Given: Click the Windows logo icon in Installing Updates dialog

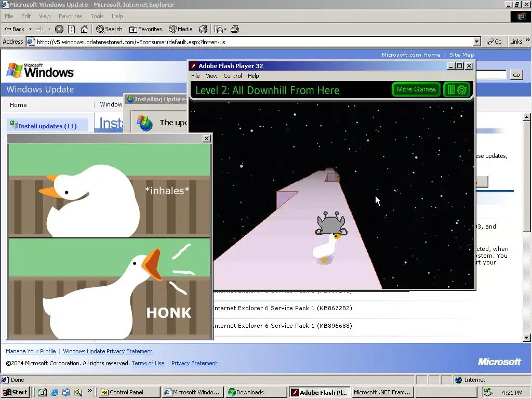Looking at the screenshot, I should pyautogui.click(x=145, y=123).
